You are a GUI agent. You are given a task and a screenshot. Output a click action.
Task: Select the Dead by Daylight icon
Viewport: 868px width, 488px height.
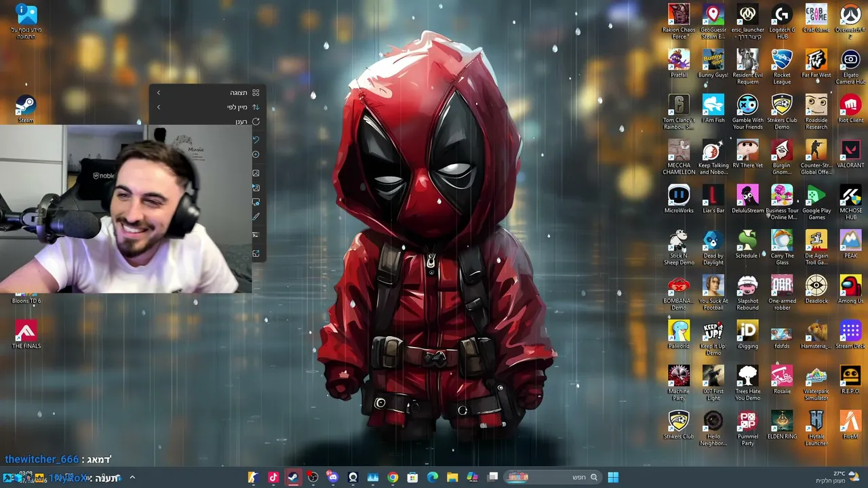point(713,247)
